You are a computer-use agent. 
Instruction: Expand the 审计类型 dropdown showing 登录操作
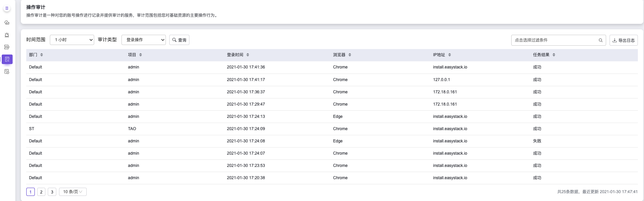pyautogui.click(x=143, y=40)
